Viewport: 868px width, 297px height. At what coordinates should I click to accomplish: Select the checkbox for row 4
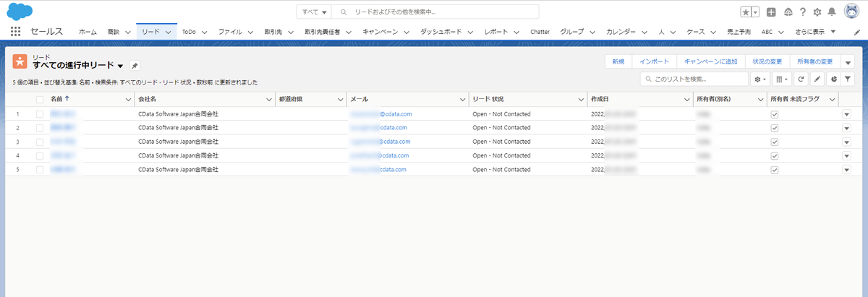click(40, 155)
